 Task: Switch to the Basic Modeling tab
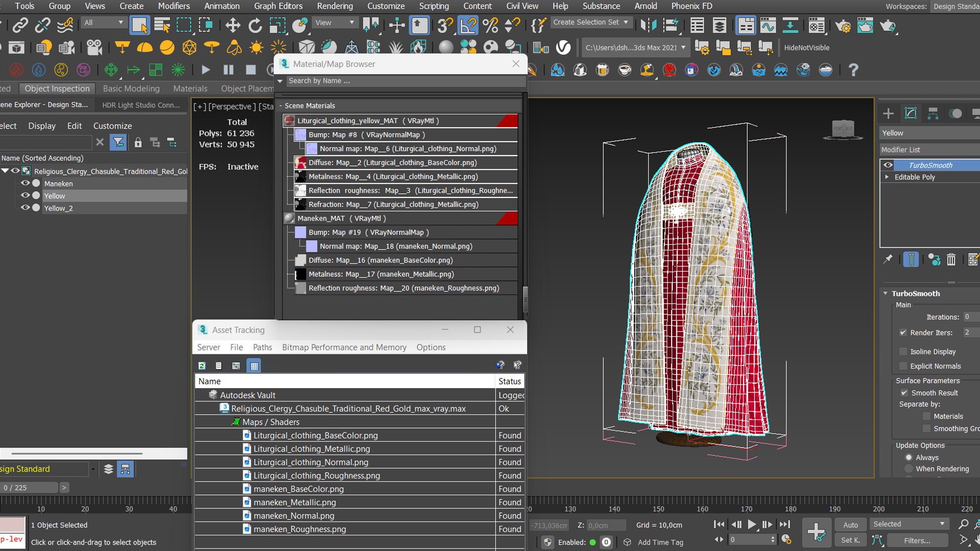coord(131,88)
